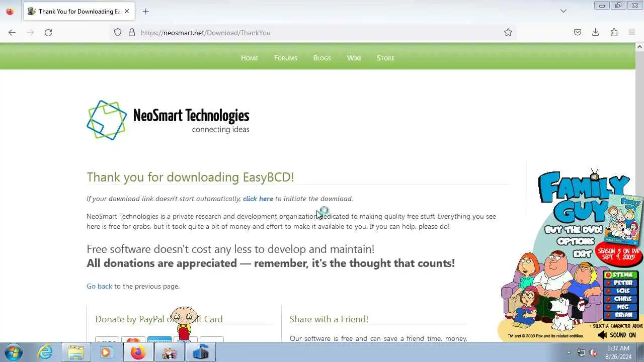Screen dimensions: 644x362
Task: Save page to Pocket icon
Action: [578, 32]
